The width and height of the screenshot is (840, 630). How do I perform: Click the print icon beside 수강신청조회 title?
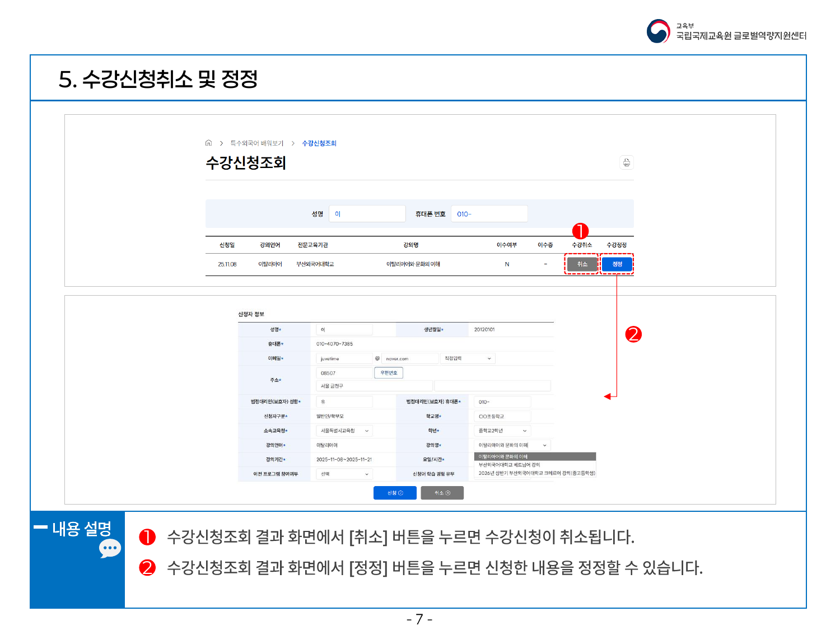coord(627,162)
